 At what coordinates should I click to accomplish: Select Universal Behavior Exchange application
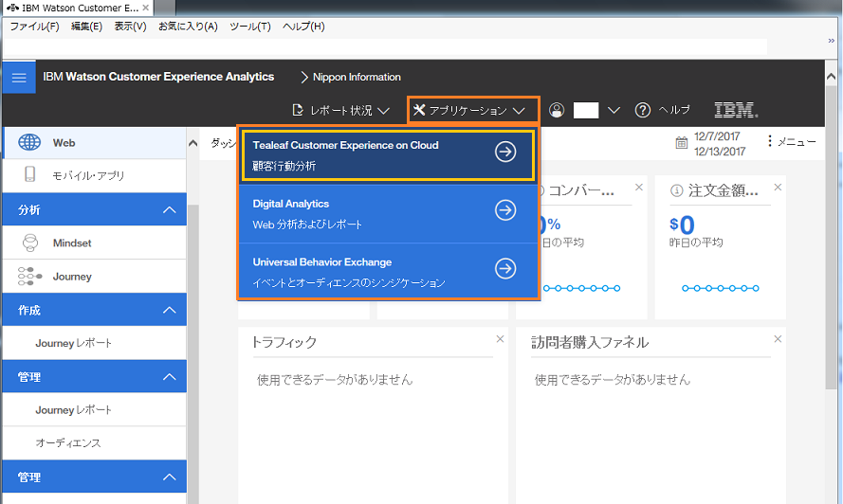[388, 272]
